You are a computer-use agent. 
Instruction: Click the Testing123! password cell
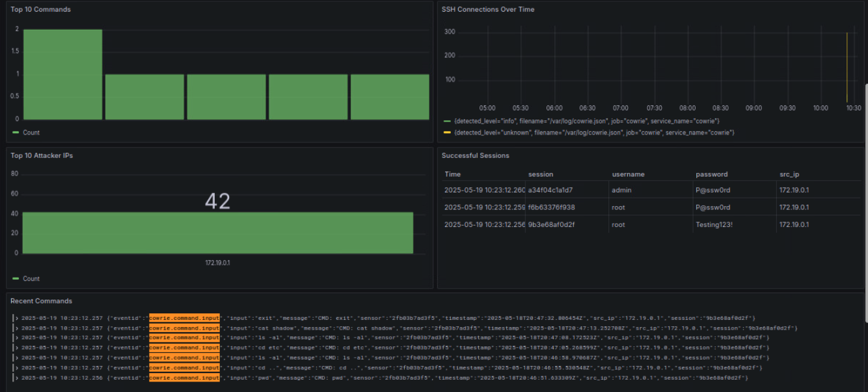tap(714, 224)
